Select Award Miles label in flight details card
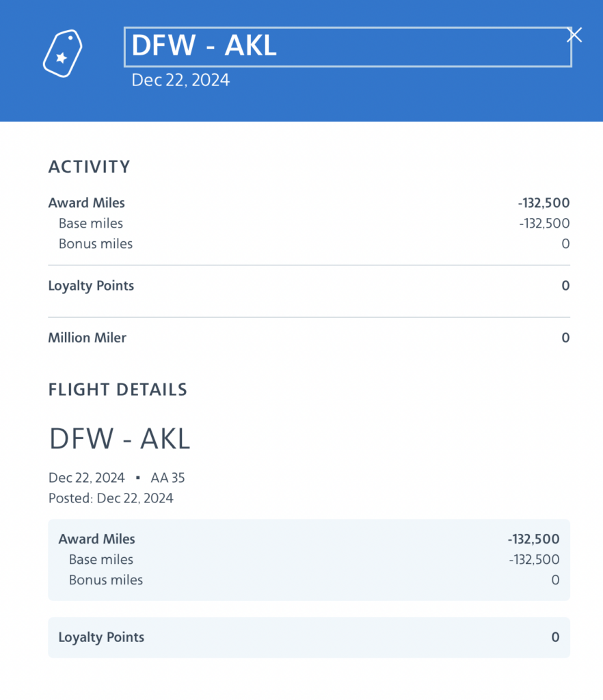The height and width of the screenshot is (700, 603). click(x=96, y=539)
